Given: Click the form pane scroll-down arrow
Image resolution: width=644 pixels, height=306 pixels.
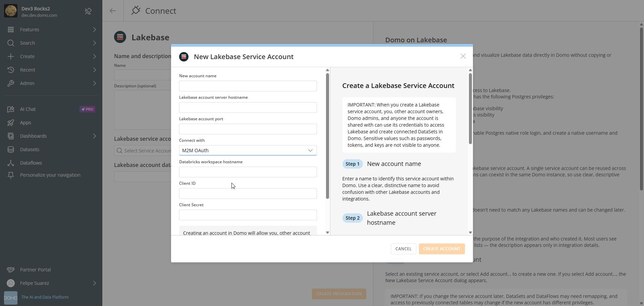Looking at the screenshot, I should [x=328, y=232].
